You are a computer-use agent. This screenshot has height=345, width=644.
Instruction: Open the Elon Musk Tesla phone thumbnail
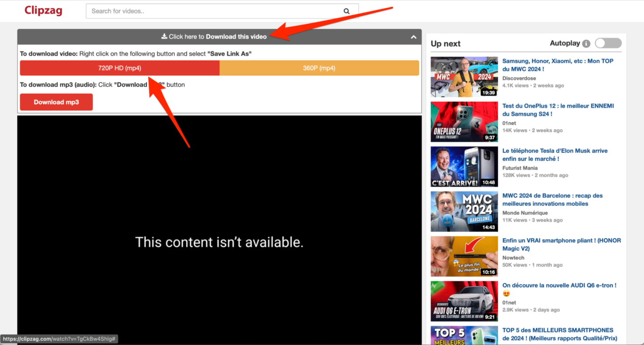pyautogui.click(x=464, y=166)
